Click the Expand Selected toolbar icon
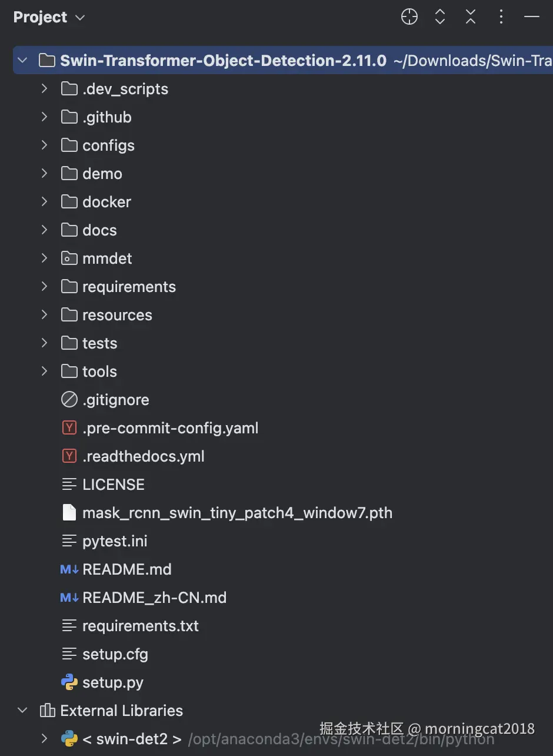The width and height of the screenshot is (553, 756). point(440,17)
